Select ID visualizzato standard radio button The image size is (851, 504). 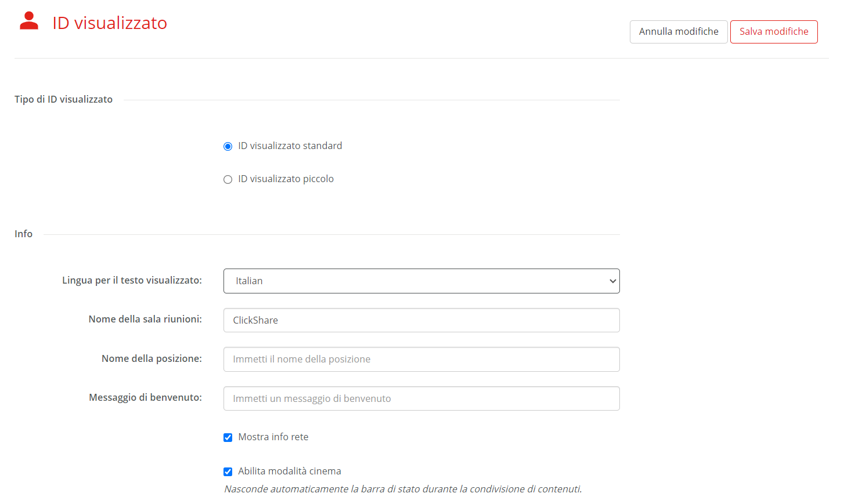point(228,146)
